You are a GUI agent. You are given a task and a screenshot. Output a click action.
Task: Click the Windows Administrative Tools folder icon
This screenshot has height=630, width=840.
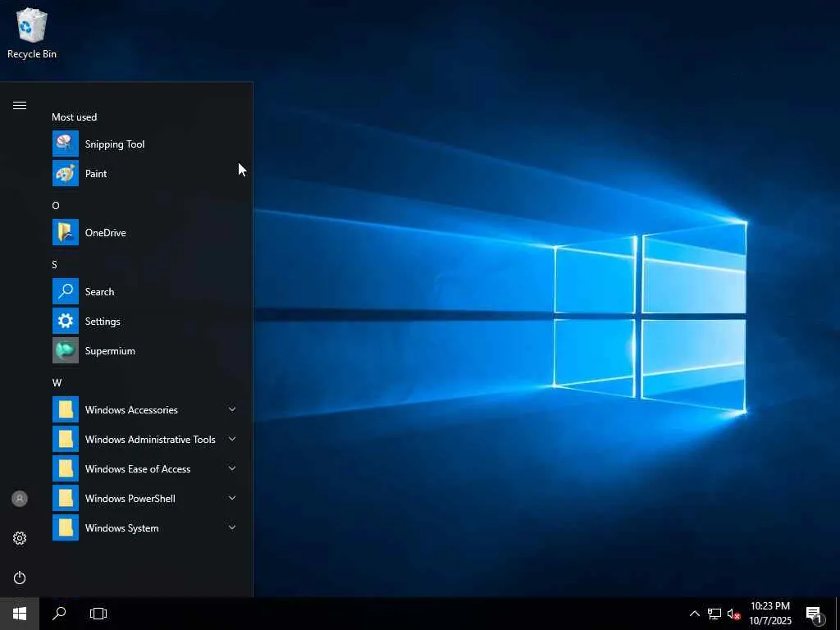click(x=66, y=439)
